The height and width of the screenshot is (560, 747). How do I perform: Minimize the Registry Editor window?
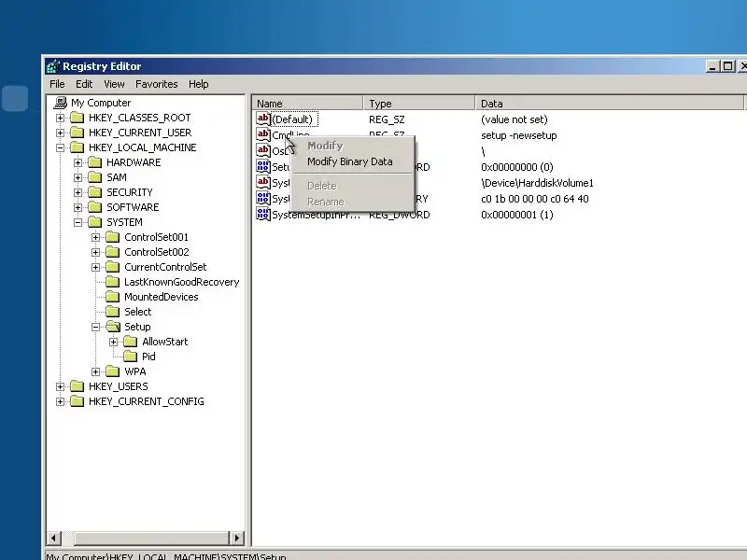[x=712, y=66]
